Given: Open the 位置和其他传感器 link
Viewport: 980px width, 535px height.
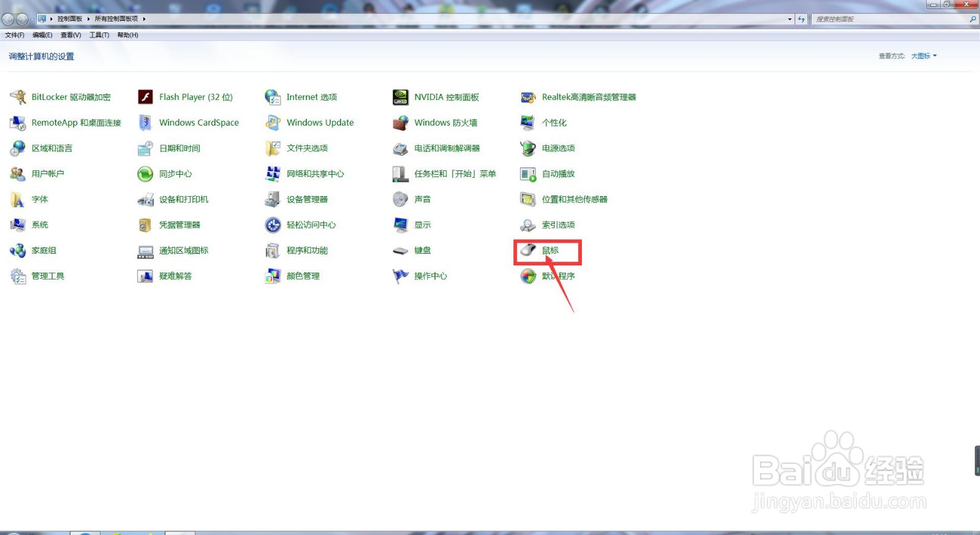Looking at the screenshot, I should pyautogui.click(x=575, y=200).
